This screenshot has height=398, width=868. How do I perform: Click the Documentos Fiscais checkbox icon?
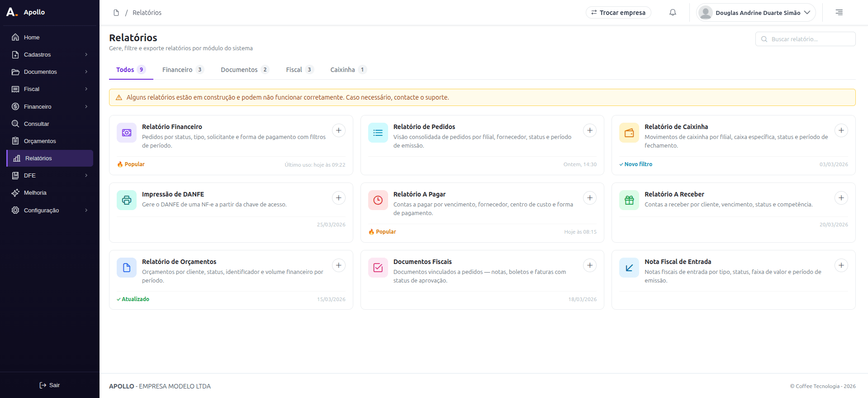pos(378,268)
